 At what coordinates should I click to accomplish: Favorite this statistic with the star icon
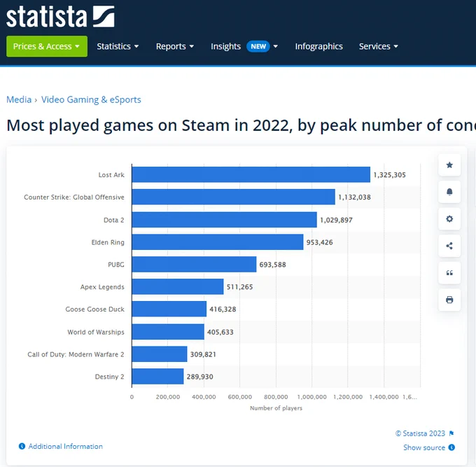(x=449, y=165)
